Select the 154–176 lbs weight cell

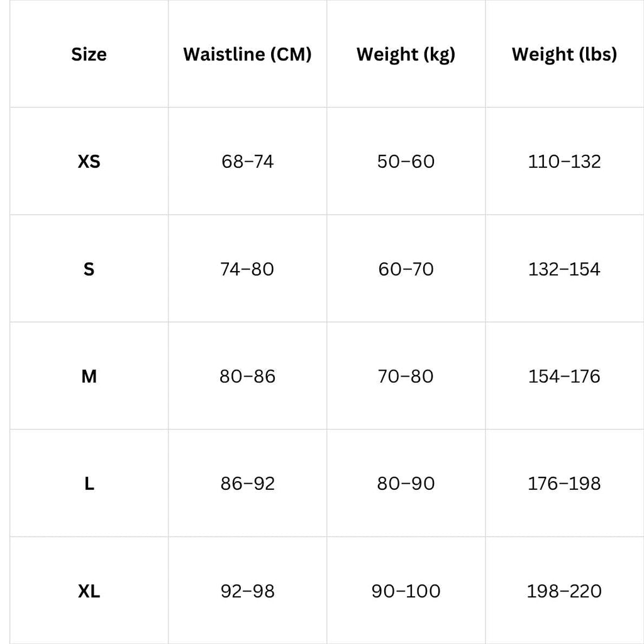point(564,376)
